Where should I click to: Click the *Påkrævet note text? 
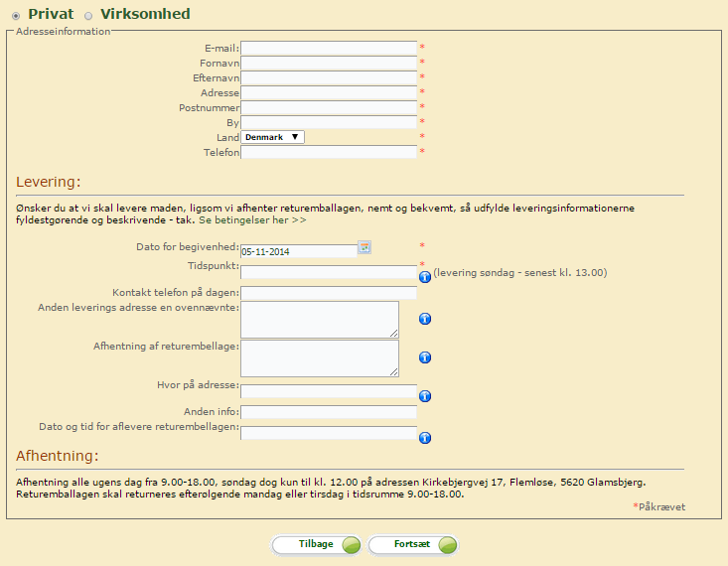(x=659, y=506)
